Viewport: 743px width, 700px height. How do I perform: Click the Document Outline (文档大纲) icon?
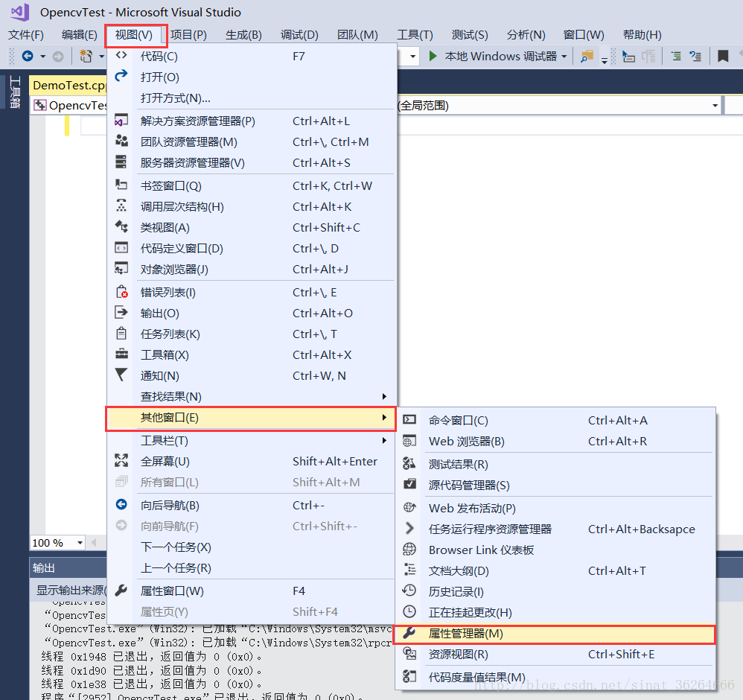click(409, 570)
